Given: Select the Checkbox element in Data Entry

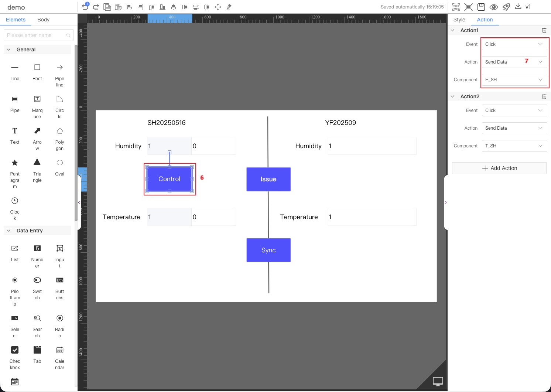Looking at the screenshot, I should (15, 350).
